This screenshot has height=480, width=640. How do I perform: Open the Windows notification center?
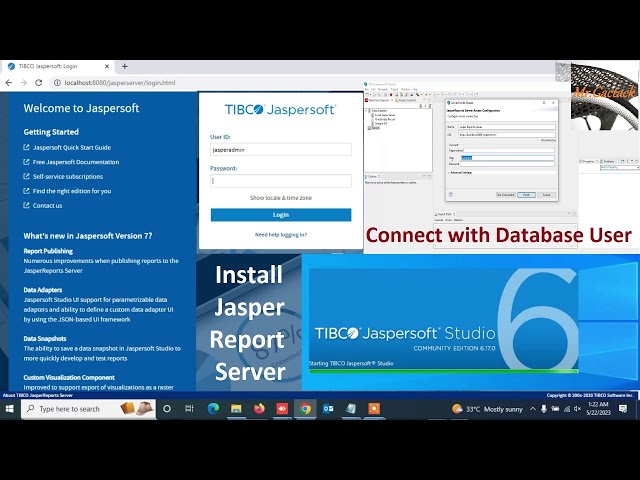coord(623,409)
